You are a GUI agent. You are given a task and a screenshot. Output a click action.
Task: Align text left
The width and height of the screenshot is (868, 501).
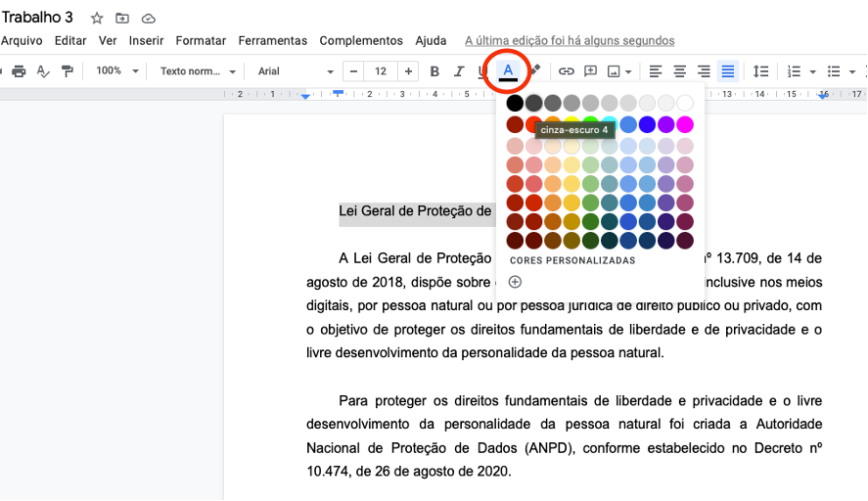(x=656, y=70)
